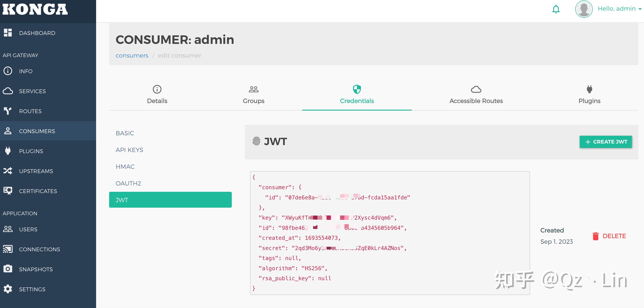Open the Dashboard sidebar icon

[8, 33]
